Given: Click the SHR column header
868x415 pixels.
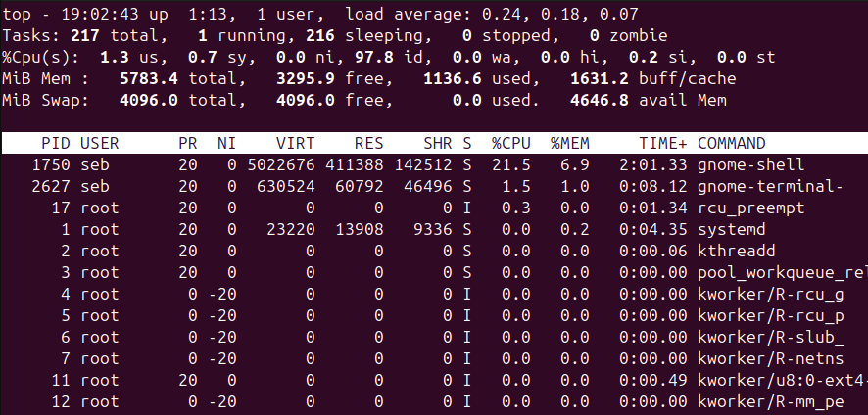Looking at the screenshot, I should coord(437,143).
